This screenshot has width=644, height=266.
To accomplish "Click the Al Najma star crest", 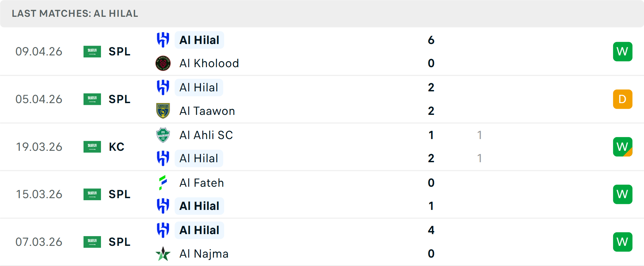I will pyautogui.click(x=163, y=254).
